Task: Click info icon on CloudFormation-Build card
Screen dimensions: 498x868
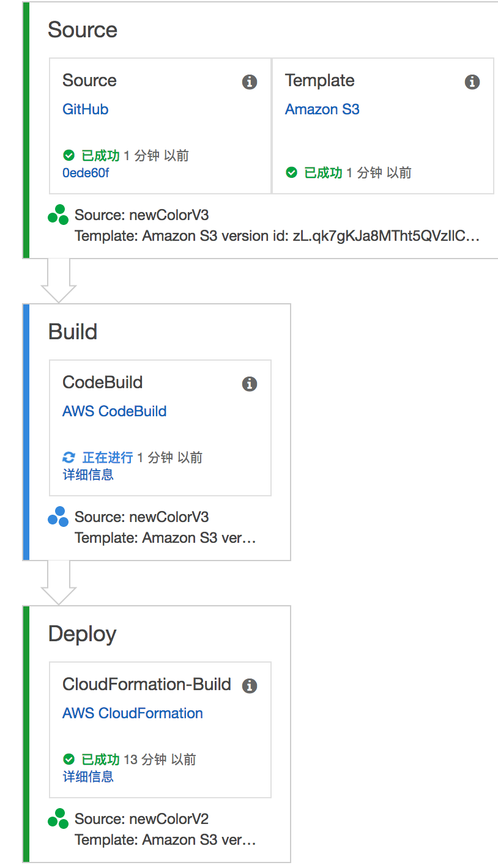Action: [x=249, y=686]
